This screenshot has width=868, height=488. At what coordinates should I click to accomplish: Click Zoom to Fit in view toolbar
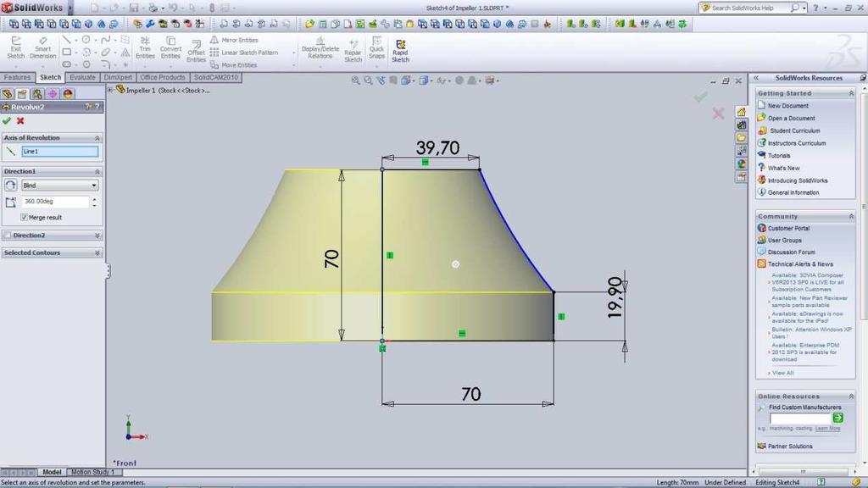pyautogui.click(x=355, y=80)
